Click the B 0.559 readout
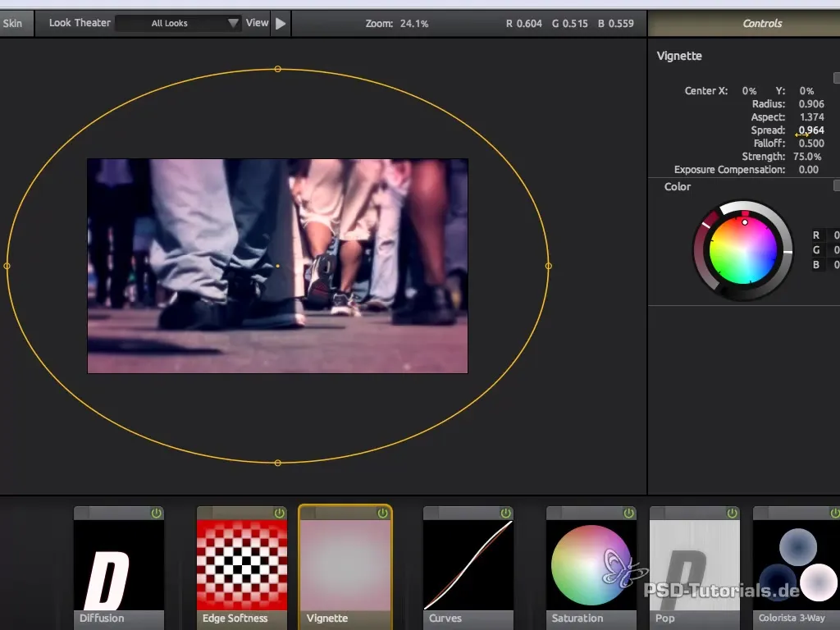This screenshot has height=630, width=840. tap(616, 24)
